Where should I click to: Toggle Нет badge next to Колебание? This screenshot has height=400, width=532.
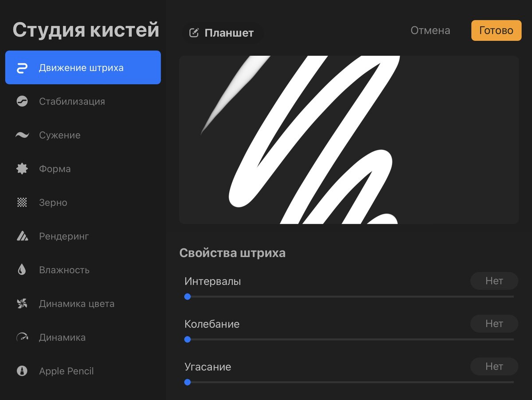tap(494, 323)
